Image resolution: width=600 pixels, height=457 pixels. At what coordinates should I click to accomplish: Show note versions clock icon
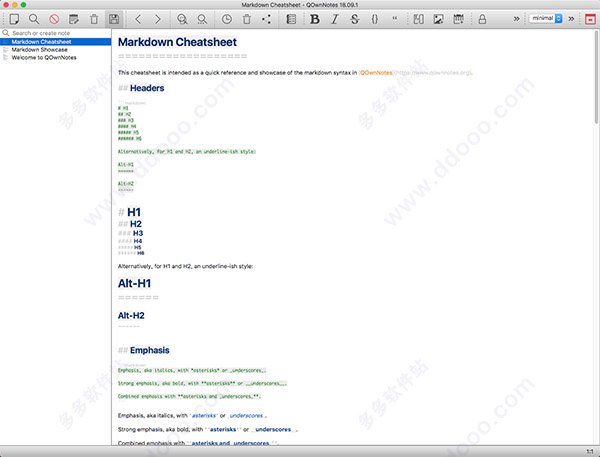pyautogui.click(x=227, y=19)
